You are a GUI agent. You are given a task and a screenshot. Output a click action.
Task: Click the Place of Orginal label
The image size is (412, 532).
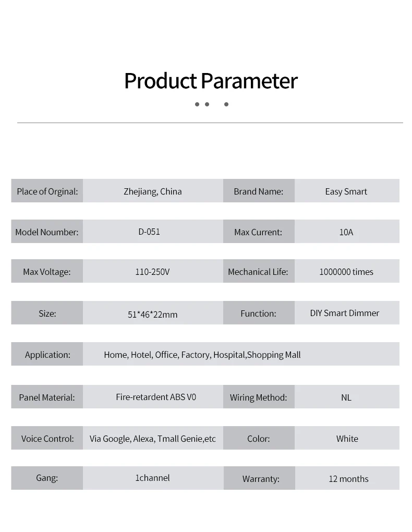(x=47, y=191)
